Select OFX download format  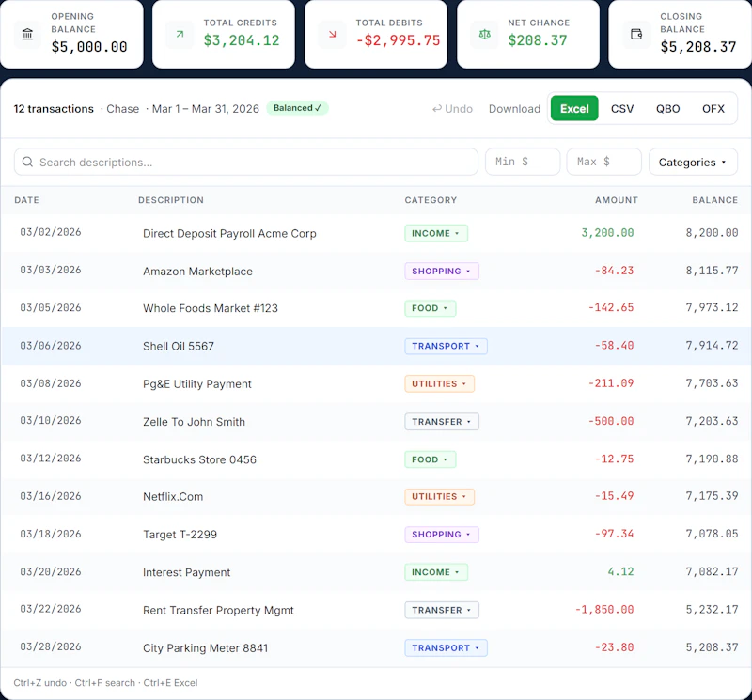[x=713, y=108]
